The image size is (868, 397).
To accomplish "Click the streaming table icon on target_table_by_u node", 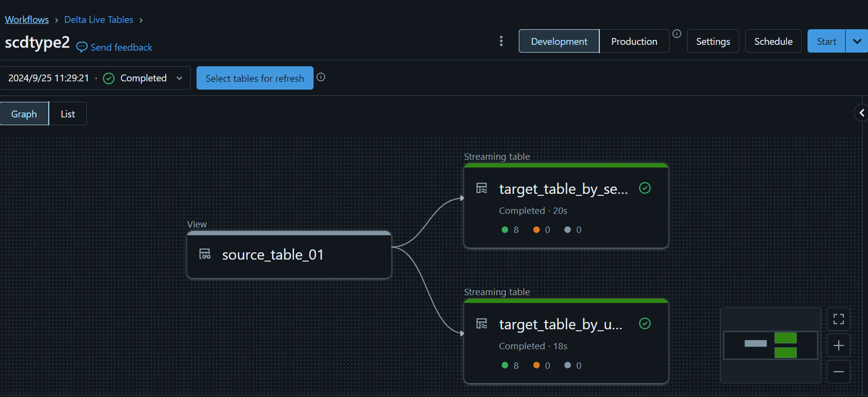I will tap(482, 323).
